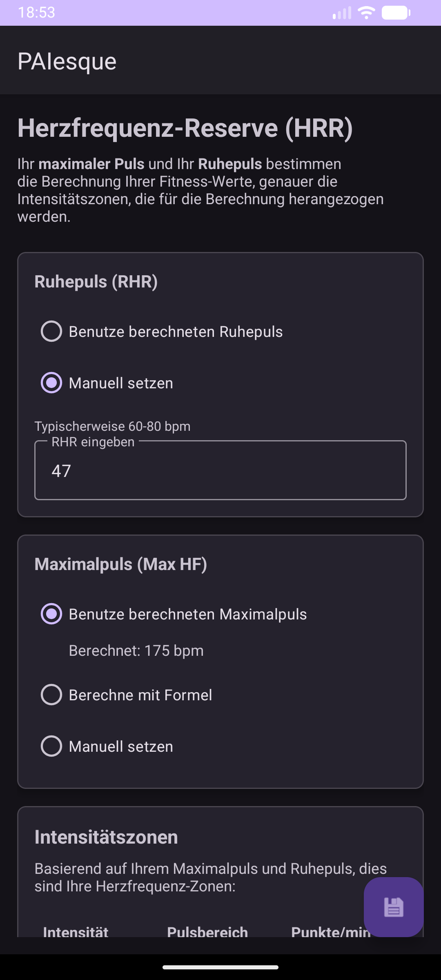
Task: Tap the "Intensitätszonen" section heading
Action: 106,837
